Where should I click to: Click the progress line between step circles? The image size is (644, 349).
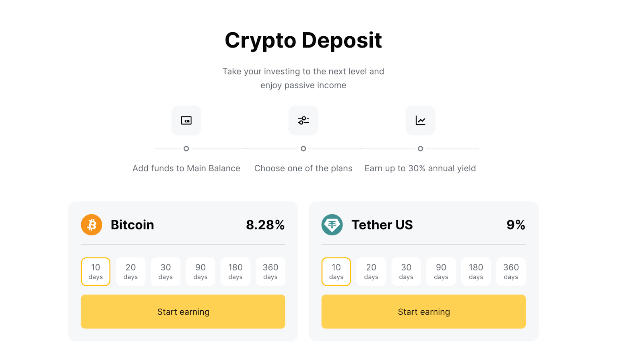245,149
